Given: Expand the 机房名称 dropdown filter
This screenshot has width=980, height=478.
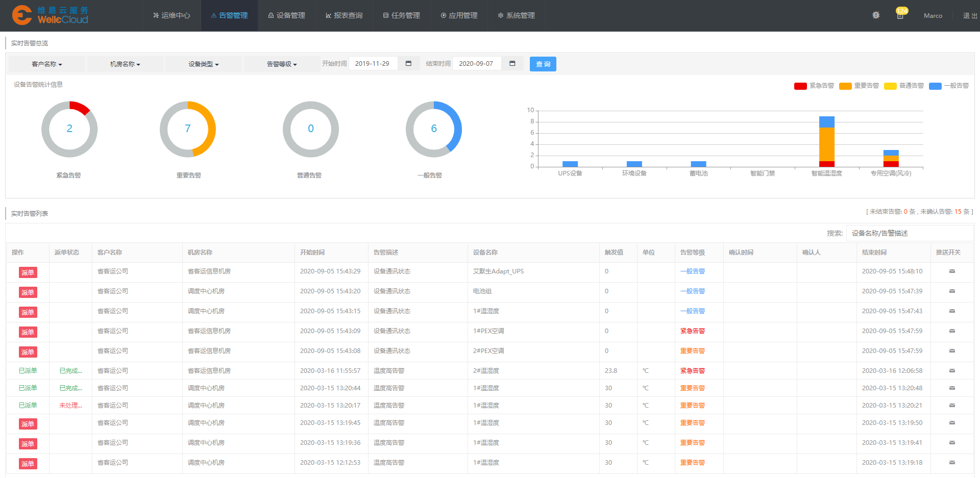Looking at the screenshot, I should (125, 64).
